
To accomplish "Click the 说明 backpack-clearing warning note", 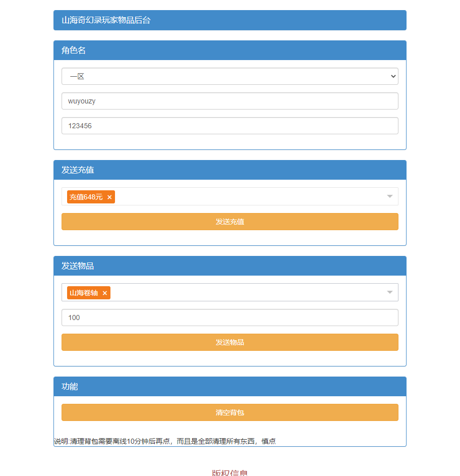I will coord(165,441).
